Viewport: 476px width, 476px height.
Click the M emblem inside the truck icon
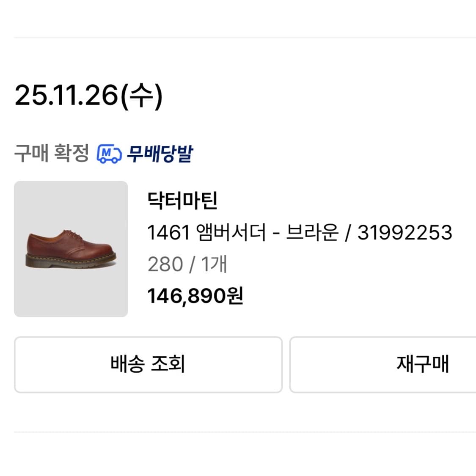pos(106,153)
